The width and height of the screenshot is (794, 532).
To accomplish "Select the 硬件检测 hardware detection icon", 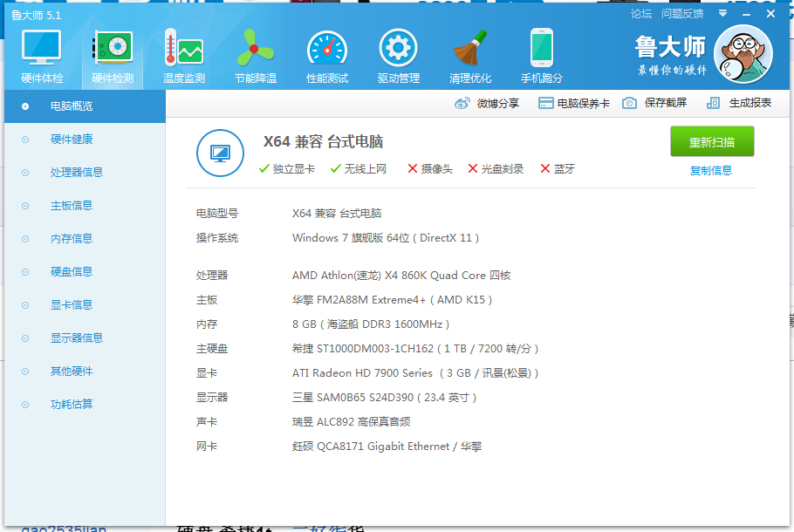I will coord(113,48).
